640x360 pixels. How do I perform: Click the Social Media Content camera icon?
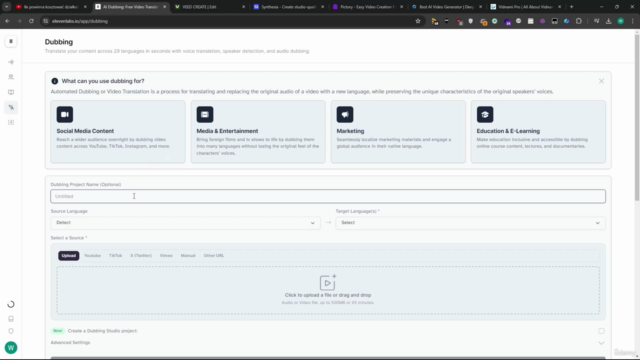(x=65, y=115)
